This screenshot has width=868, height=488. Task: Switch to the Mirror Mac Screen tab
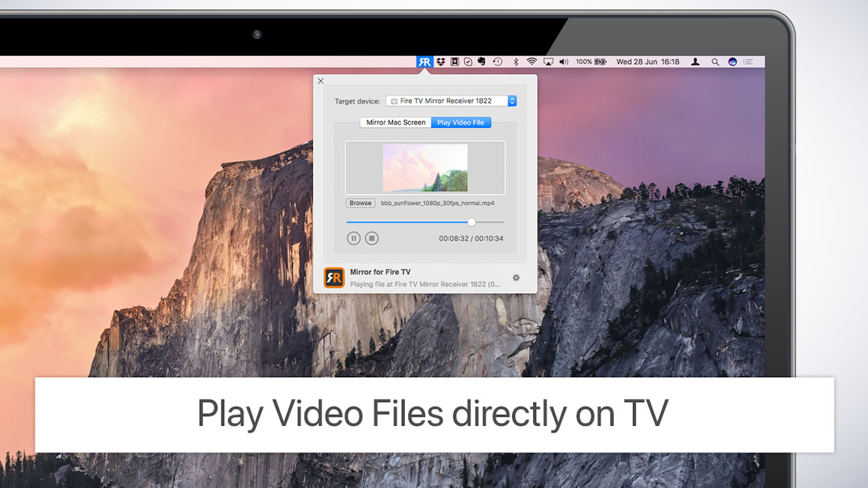tap(395, 122)
